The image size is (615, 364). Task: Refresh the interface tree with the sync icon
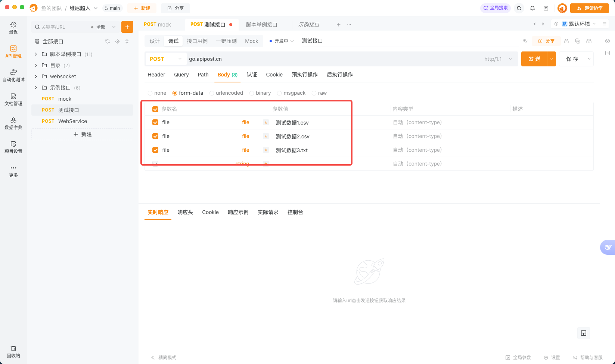coord(108,41)
